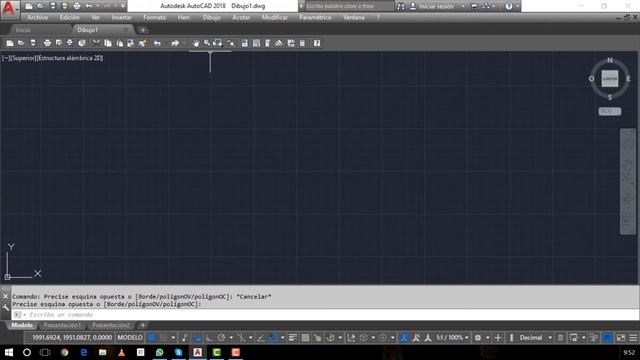The width and height of the screenshot is (640, 360).
Task: Toggle the grid display in status bar
Action: tap(152, 338)
